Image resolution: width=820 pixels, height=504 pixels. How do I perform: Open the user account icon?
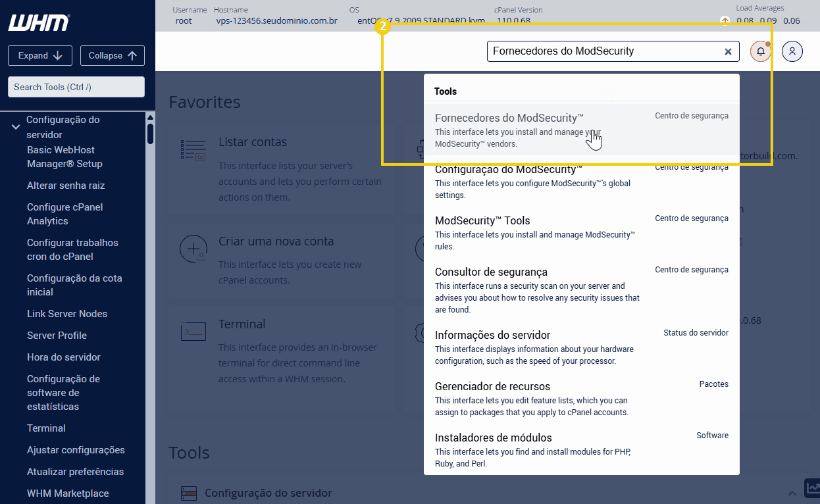792,51
